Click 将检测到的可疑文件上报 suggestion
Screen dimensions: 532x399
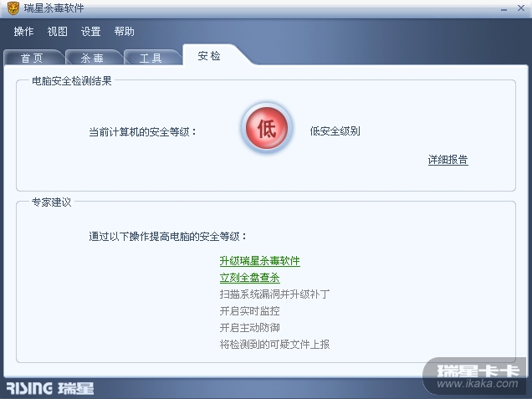(275, 344)
